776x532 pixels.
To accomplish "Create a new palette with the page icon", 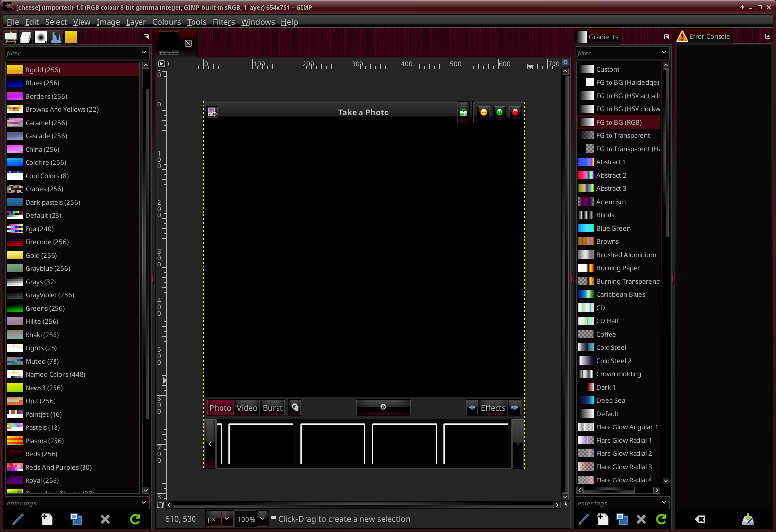I will click(x=47, y=519).
